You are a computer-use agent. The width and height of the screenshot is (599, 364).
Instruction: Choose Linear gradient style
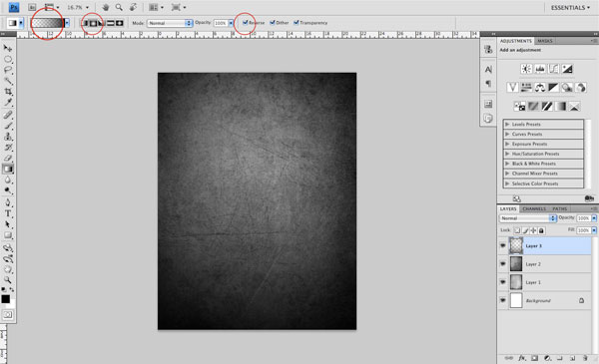pyautogui.click(x=85, y=23)
